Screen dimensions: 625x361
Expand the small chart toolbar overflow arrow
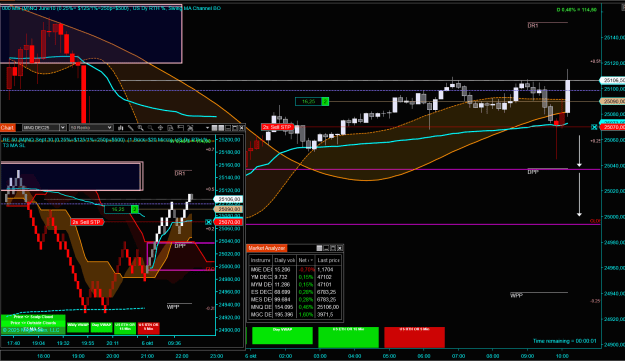coord(207,128)
